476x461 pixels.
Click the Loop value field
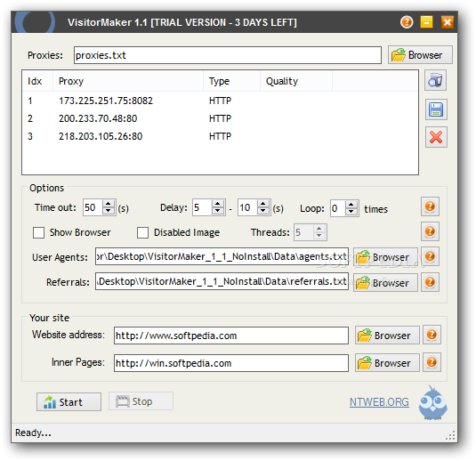338,208
